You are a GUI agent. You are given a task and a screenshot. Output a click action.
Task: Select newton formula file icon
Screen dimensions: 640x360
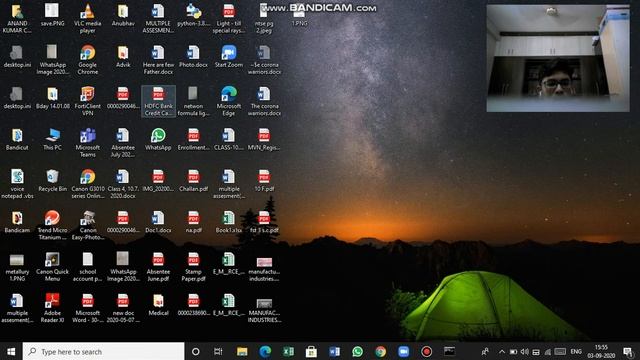click(193, 101)
